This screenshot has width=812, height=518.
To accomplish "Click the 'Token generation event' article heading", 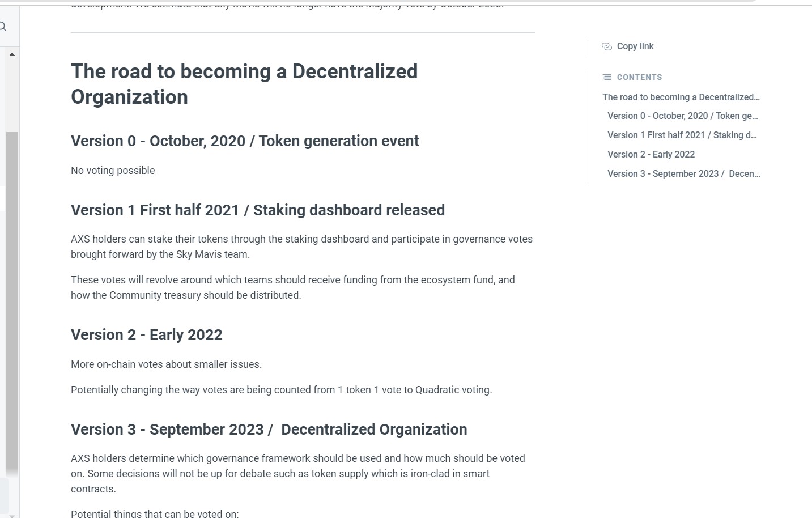I will (245, 141).
